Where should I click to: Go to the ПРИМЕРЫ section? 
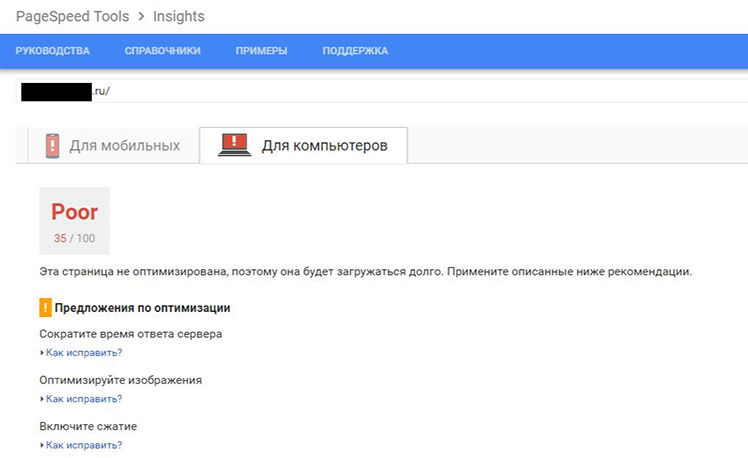pos(262,51)
